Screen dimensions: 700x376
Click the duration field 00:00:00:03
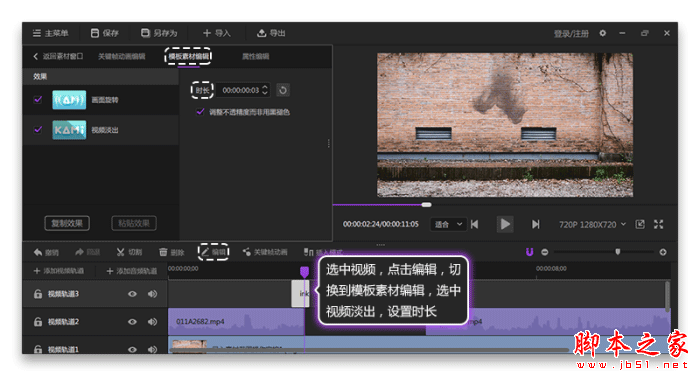click(x=240, y=90)
